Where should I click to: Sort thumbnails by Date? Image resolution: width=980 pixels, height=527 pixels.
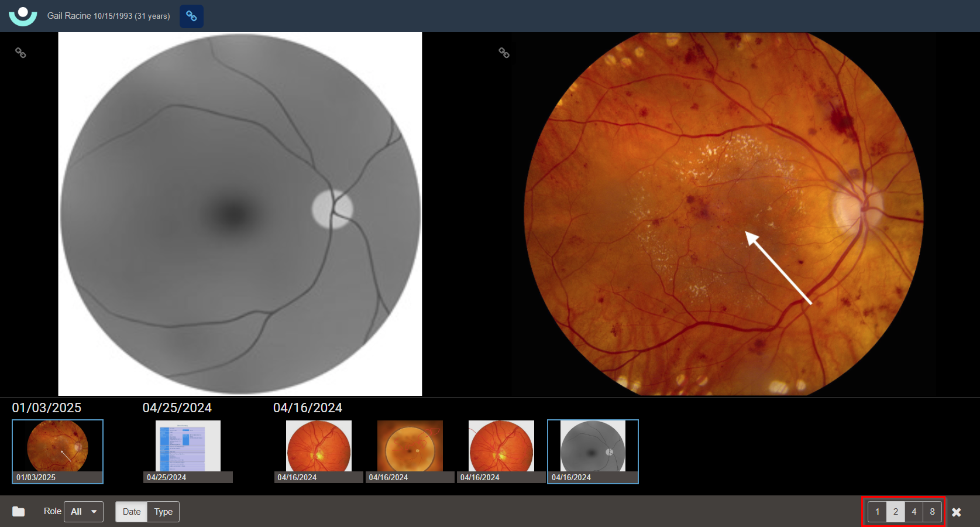131,511
